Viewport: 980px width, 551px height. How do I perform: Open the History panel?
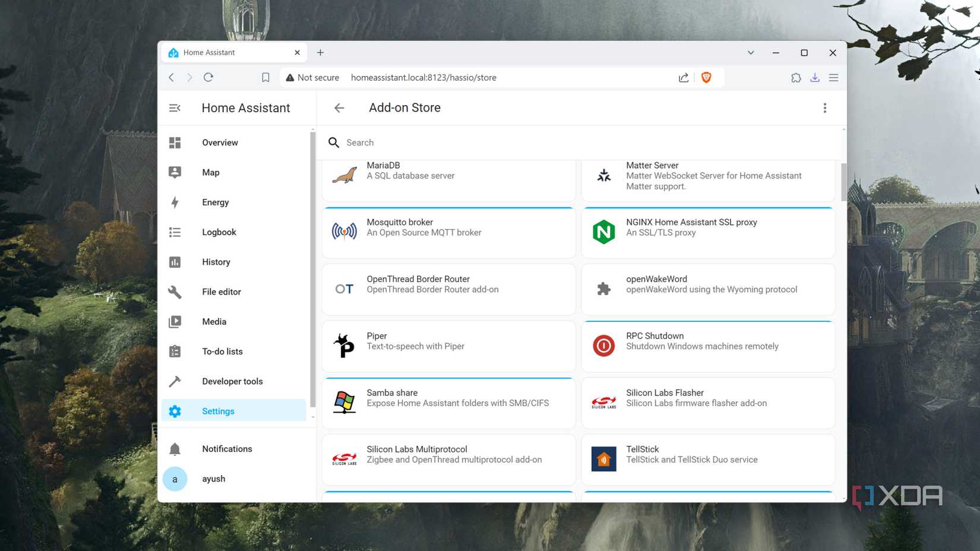tap(216, 262)
